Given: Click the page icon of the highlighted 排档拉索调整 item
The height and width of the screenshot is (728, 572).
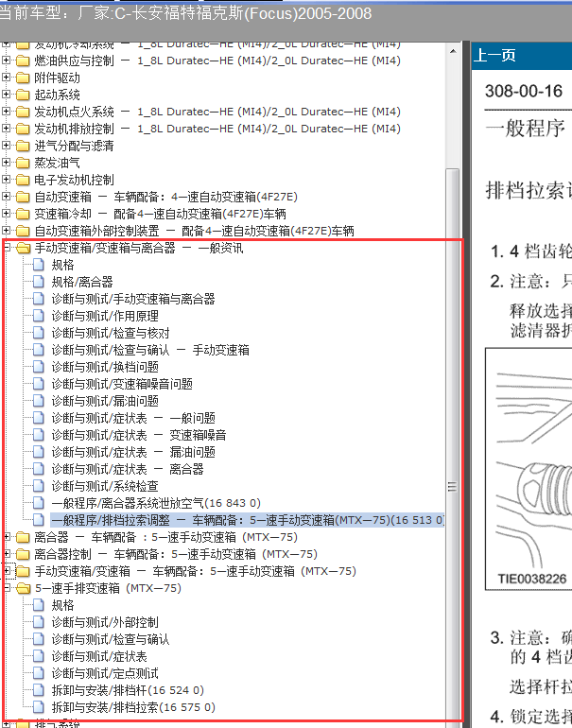Looking at the screenshot, I should click(39, 520).
